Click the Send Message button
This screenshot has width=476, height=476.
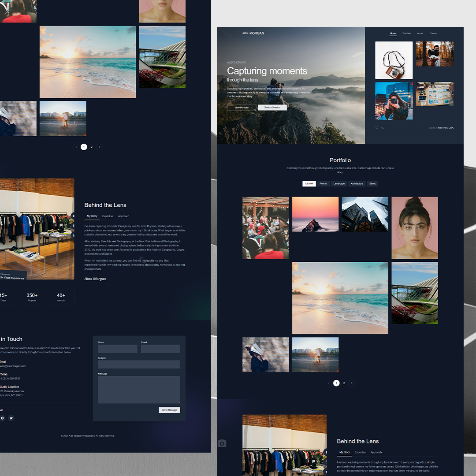(169, 410)
